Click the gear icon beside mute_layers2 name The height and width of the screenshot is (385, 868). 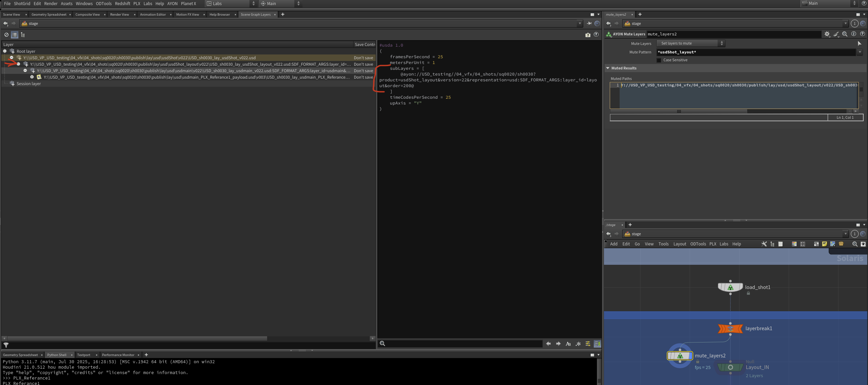827,34
